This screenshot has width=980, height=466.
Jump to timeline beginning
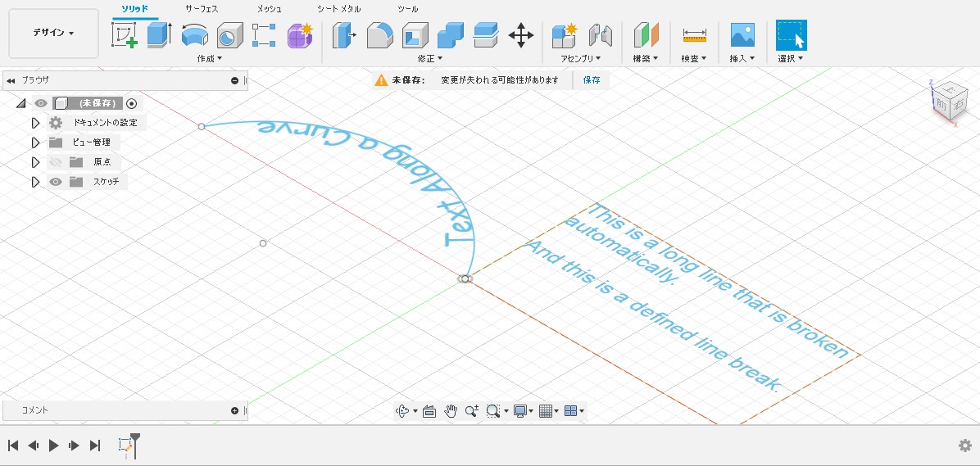(13, 446)
